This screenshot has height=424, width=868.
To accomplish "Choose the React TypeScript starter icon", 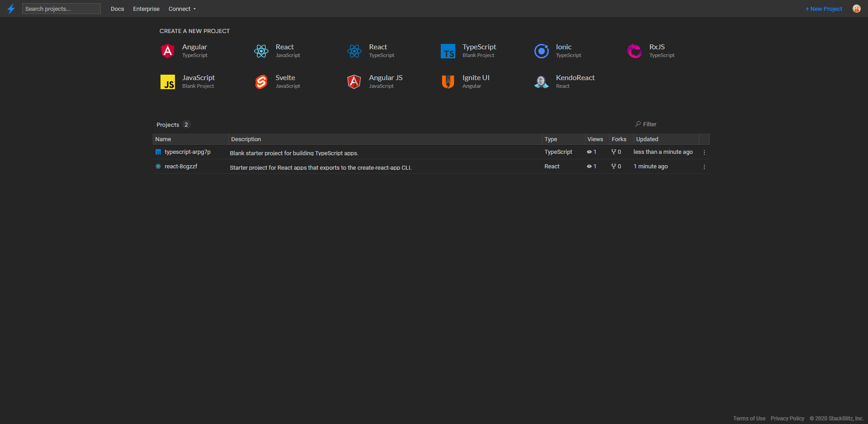I will click(354, 51).
